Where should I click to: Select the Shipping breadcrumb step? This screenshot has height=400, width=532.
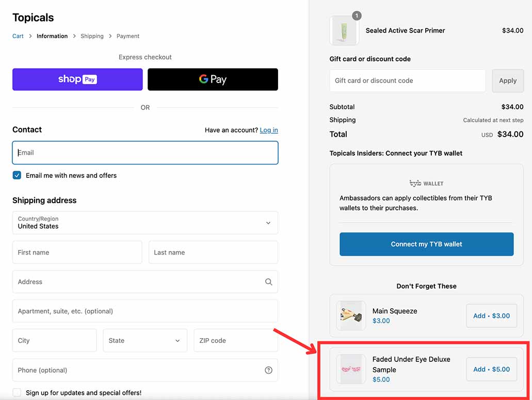click(x=92, y=36)
